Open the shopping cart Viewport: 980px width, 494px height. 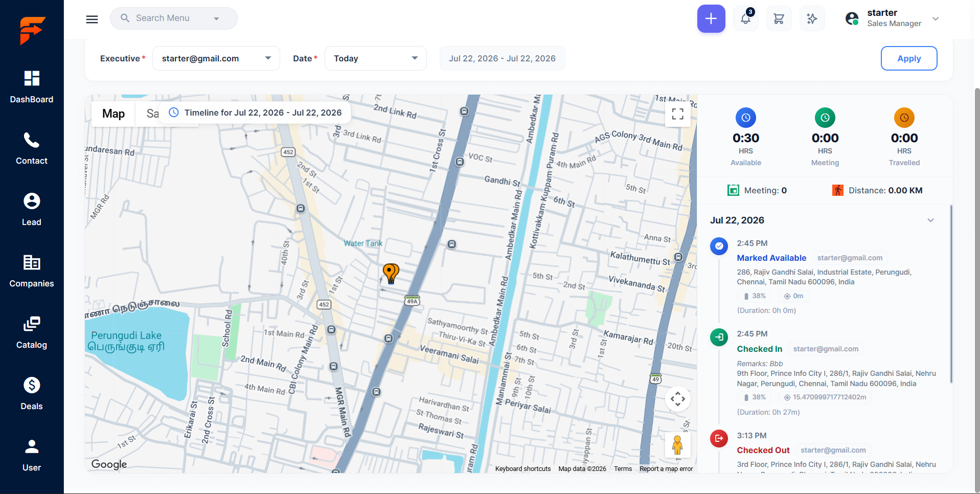click(779, 19)
